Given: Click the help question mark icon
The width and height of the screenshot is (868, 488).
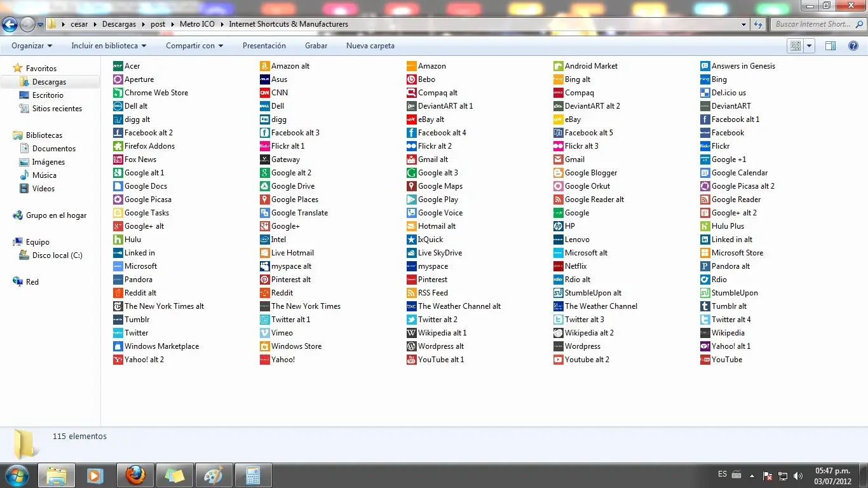Looking at the screenshot, I should (x=853, y=46).
